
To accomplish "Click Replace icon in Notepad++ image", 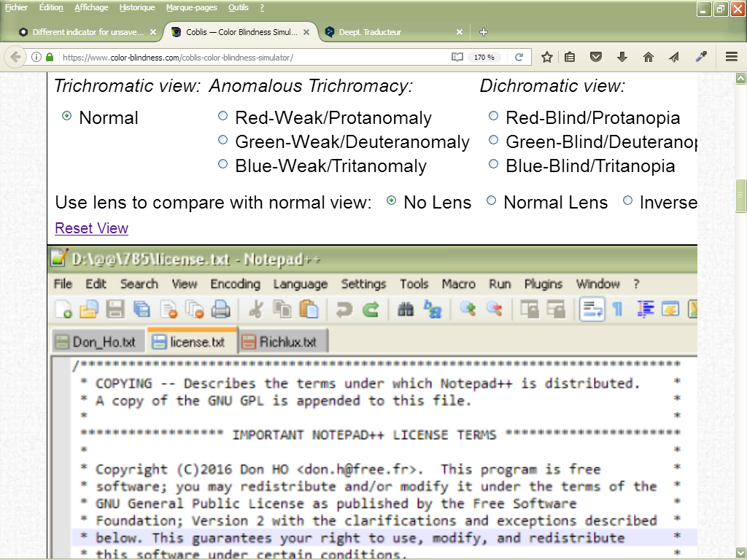I will tap(433, 309).
